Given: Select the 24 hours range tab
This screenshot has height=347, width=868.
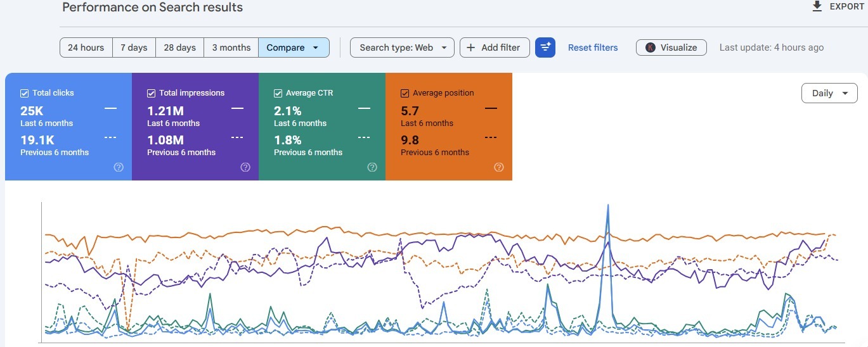Looking at the screenshot, I should [x=86, y=47].
